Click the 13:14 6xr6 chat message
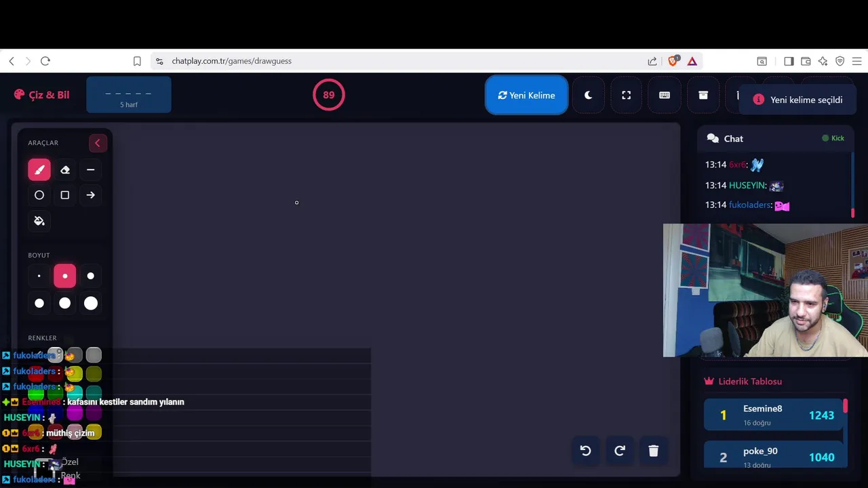This screenshot has height=488, width=868. click(x=734, y=165)
